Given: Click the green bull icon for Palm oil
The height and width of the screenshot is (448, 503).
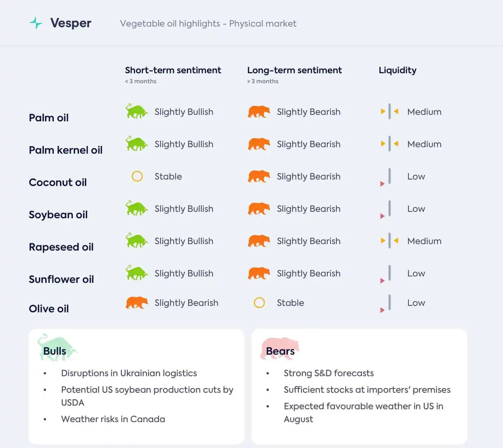Looking at the screenshot, I should [x=137, y=111].
